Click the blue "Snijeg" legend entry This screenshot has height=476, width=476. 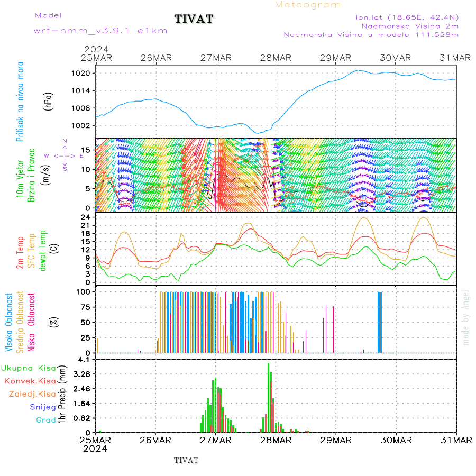pos(43,407)
